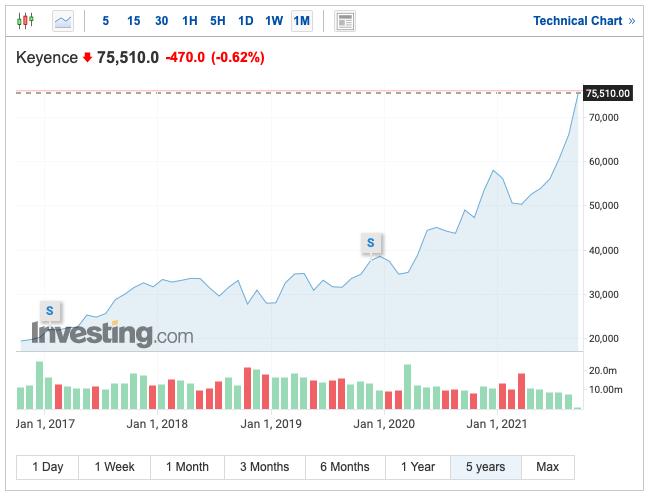Set interval to 1H
Screen dimensions: 650x497
(190, 21)
